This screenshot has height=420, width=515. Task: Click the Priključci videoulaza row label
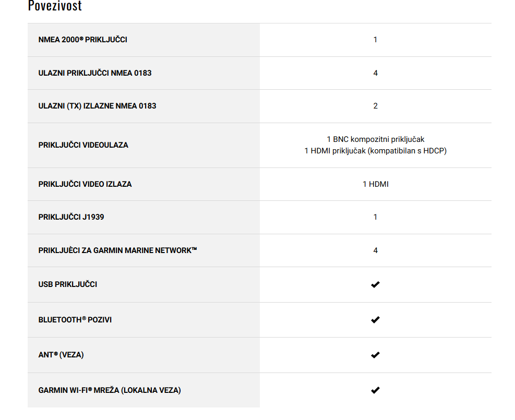tap(83, 145)
